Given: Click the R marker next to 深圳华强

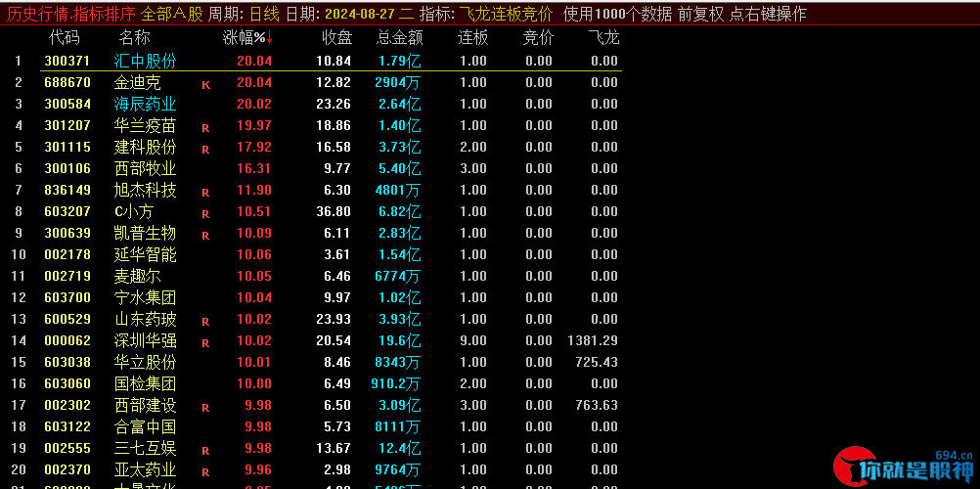Looking at the screenshot, I should pos(205,344).
